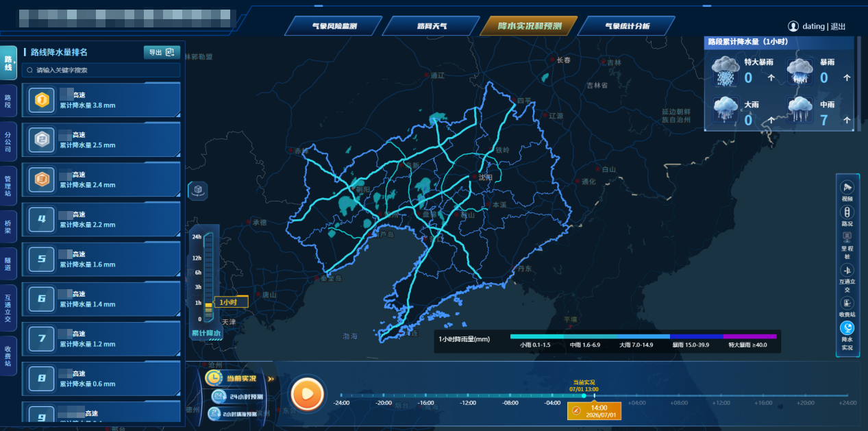The image size is (868, 431).
Task: Toggle the 降水实况 precipitation layer icon
Action: (x=847, y=328)
